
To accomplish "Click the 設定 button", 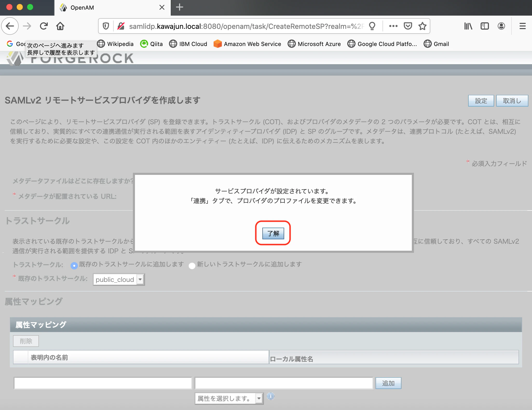I will coord(481,101).
